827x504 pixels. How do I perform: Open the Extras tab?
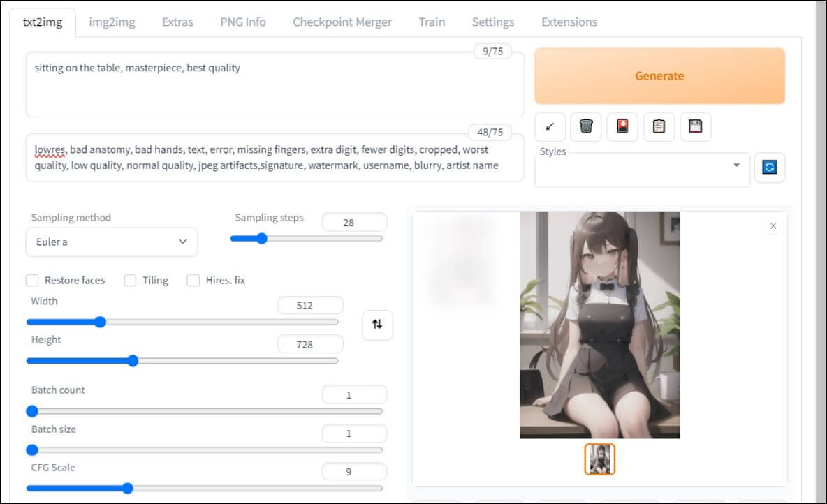177,22
